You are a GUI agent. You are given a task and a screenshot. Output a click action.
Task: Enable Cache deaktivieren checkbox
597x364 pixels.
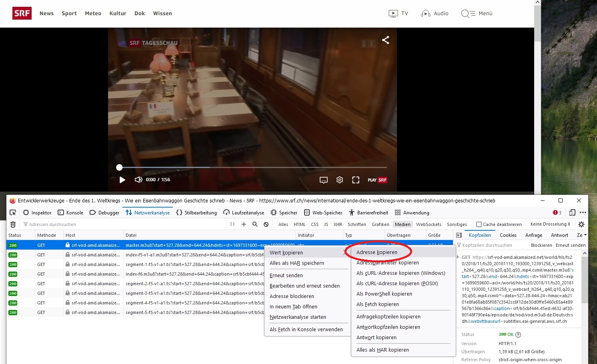[479, 224]
